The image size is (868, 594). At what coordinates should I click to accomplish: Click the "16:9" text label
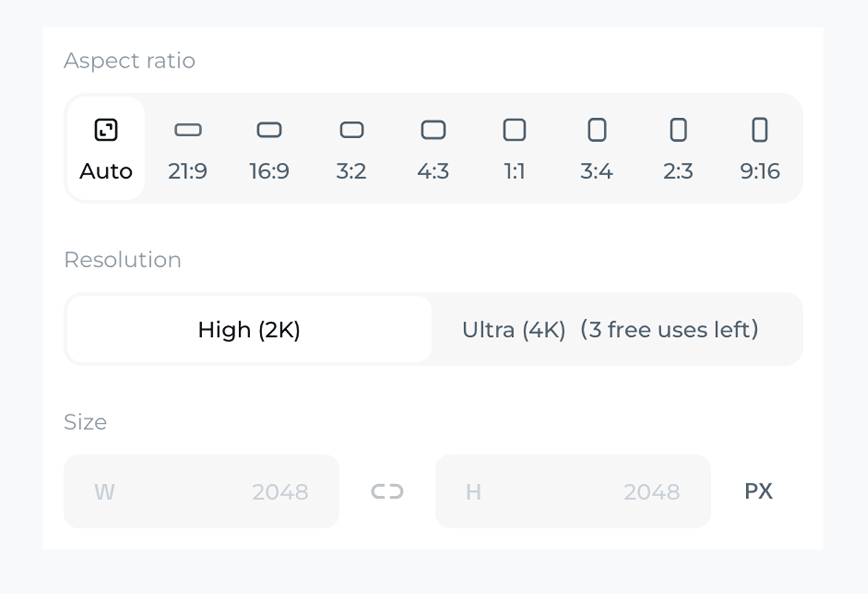click(x=269, y=171)
